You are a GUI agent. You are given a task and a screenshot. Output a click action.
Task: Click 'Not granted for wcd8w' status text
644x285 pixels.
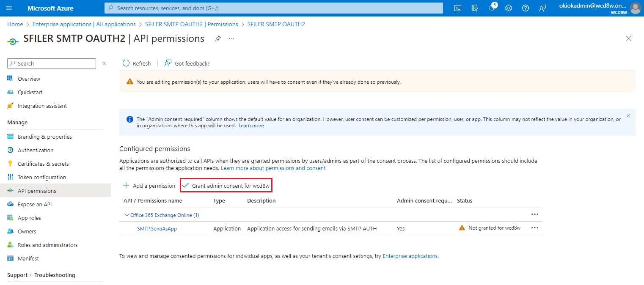[x=495, y=228]
